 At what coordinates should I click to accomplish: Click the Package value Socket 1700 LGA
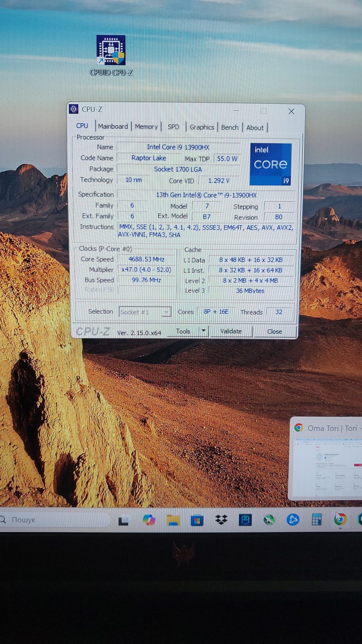(x=178, y=169)
